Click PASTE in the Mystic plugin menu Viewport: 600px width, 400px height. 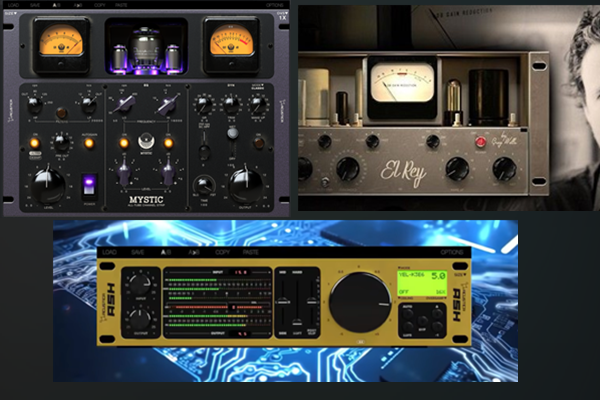pyautogui.click(x=121, y=5)
